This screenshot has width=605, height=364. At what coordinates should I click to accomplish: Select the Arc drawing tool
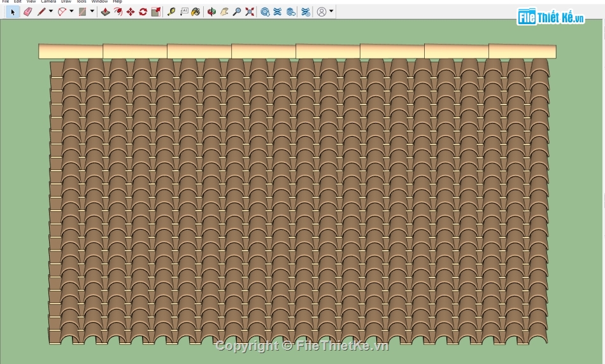(x=62, y=12)
